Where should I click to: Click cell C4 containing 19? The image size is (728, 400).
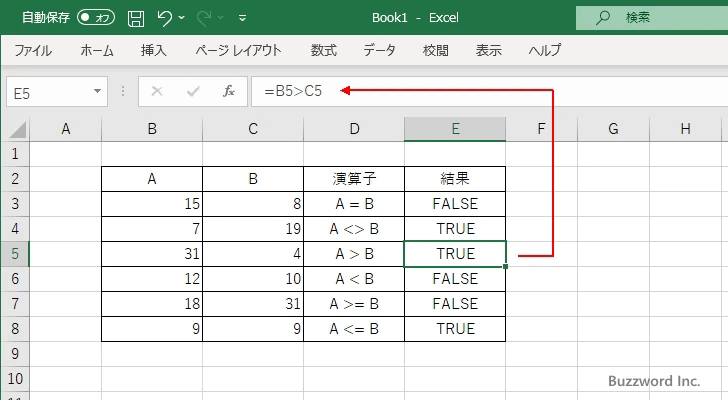point(253,229)
